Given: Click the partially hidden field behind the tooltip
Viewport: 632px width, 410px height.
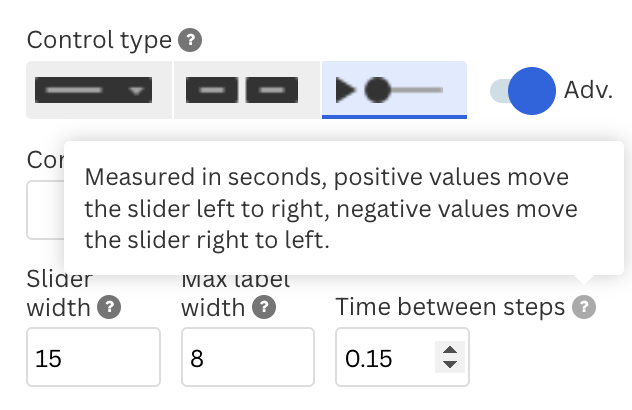Looking at the screenshot, I should [x=45, y=210].
